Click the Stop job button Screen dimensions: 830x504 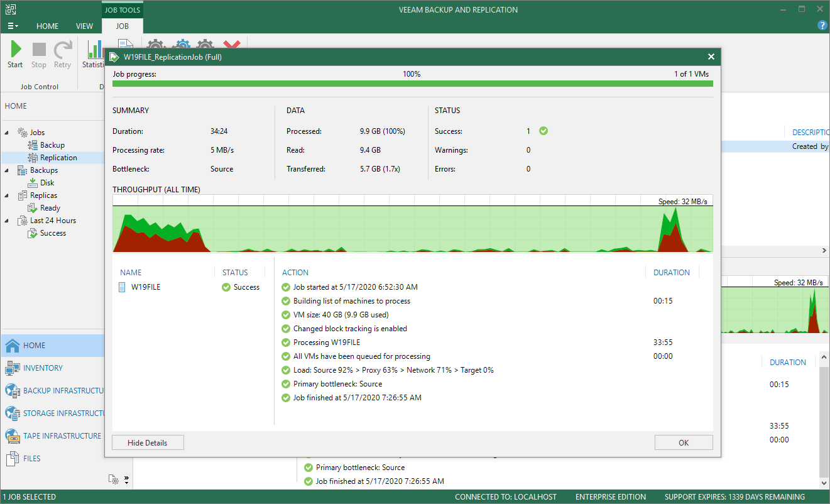pyautogui.click(x=39, y=54)
